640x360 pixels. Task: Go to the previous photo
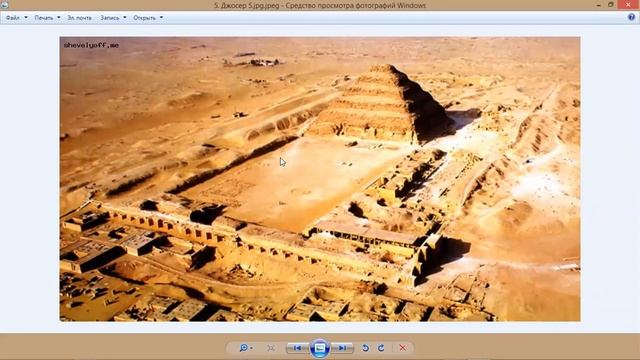pyautogui.click(x=298, y=348)
